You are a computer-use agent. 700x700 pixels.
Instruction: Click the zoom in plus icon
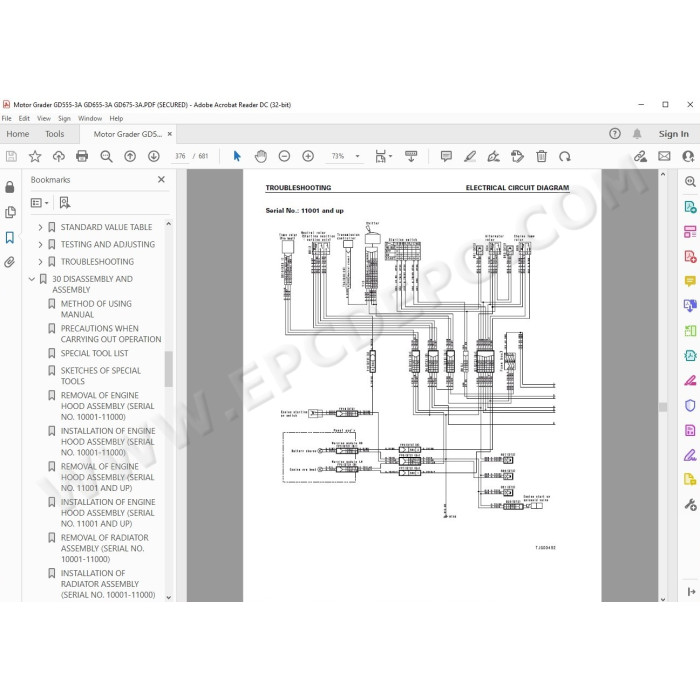click(308, 156)
